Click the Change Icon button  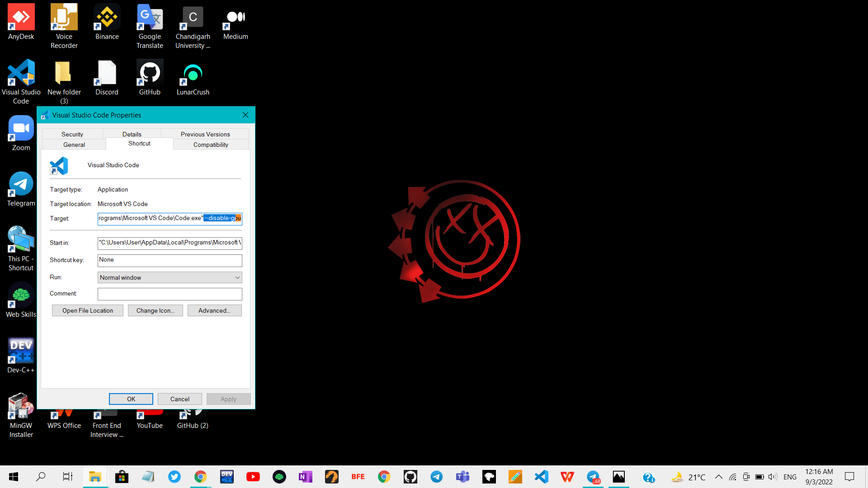coord(155,310)
